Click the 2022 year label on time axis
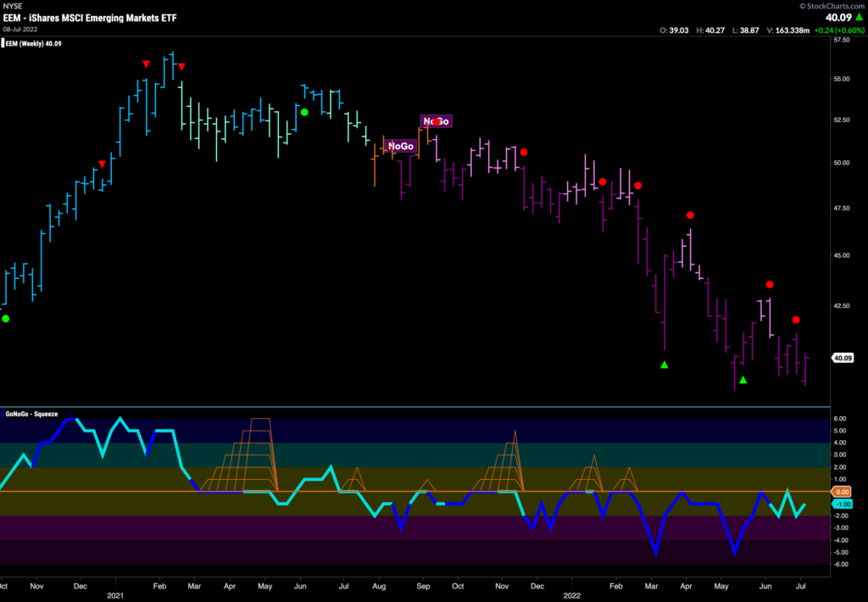868x602 pixels. [x=572, y=596]
